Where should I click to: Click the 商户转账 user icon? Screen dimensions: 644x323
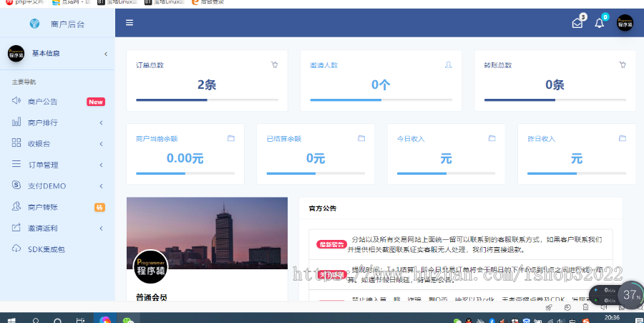[x=16, y=206]
